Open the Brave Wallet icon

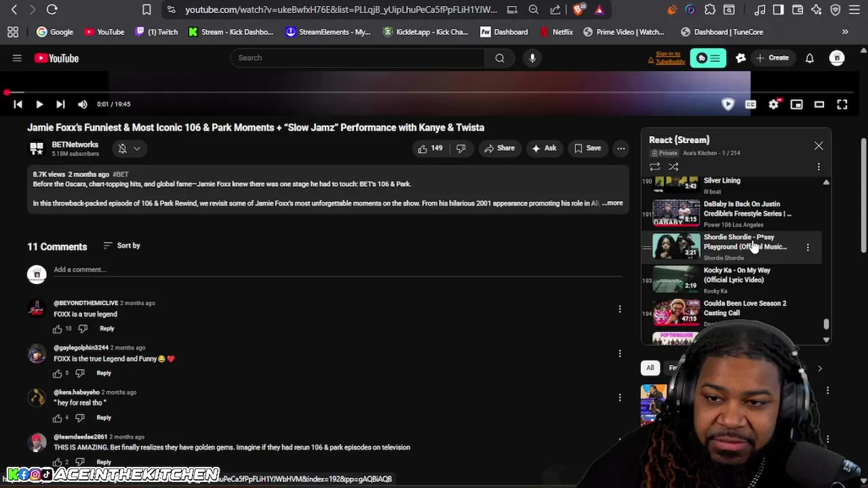click(x=797, y=9)
